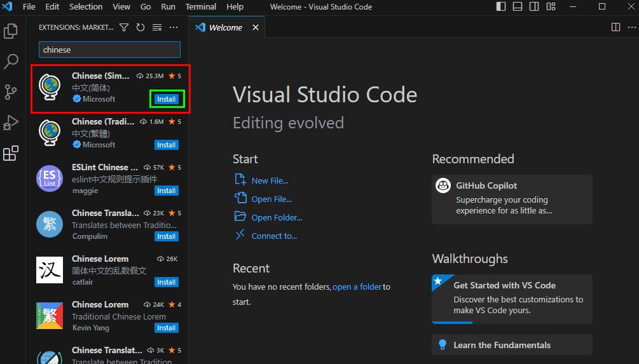The height and width of the screenshot is (364, 639).
Task: Click Open Folder... link
Action: [277, 217]
